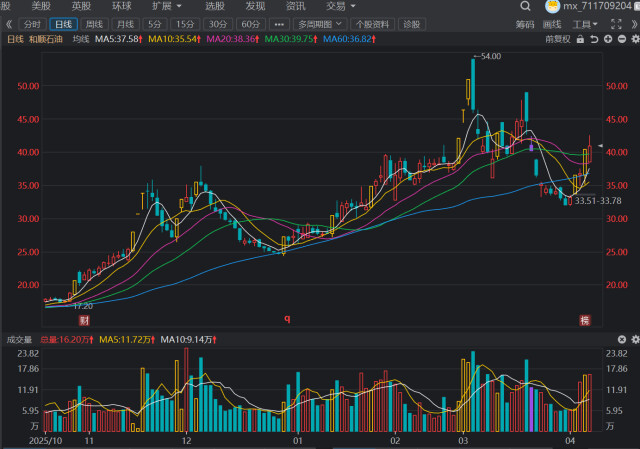Switch to 日线 daily period
640x449 pixels.
(x=63, y=23)
